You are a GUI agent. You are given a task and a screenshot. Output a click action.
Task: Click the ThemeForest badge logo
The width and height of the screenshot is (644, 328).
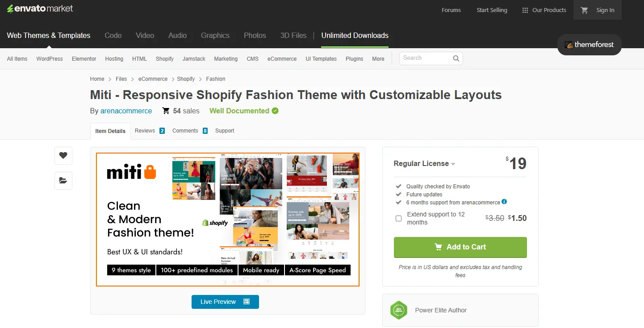tap(589, 45)
